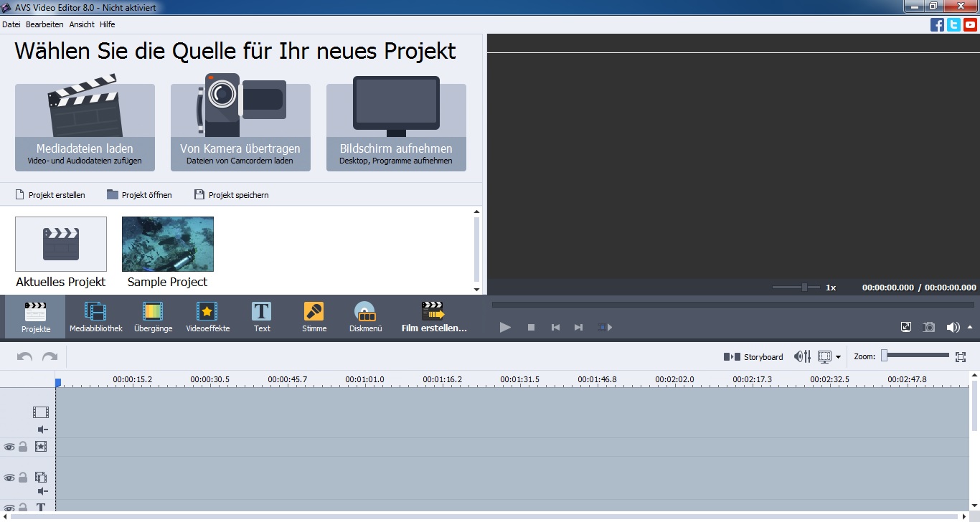Click Projekt öffnen
The image size is (980, 522).
[x=139, y=195]
